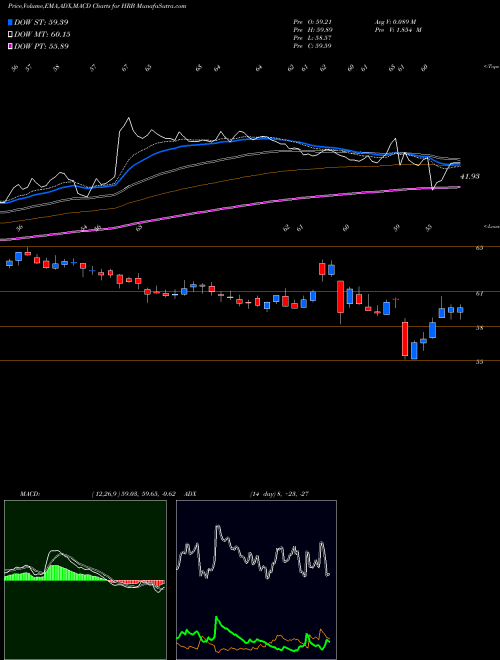The width and height of the screenshot is (500, 660).
Task: Click the MACD panel title
Action: pyautogui.click(x=29, y=494)
